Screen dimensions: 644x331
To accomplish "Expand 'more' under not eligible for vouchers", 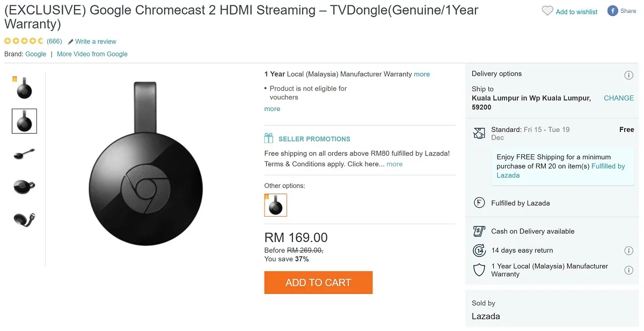I will [272, 108].
